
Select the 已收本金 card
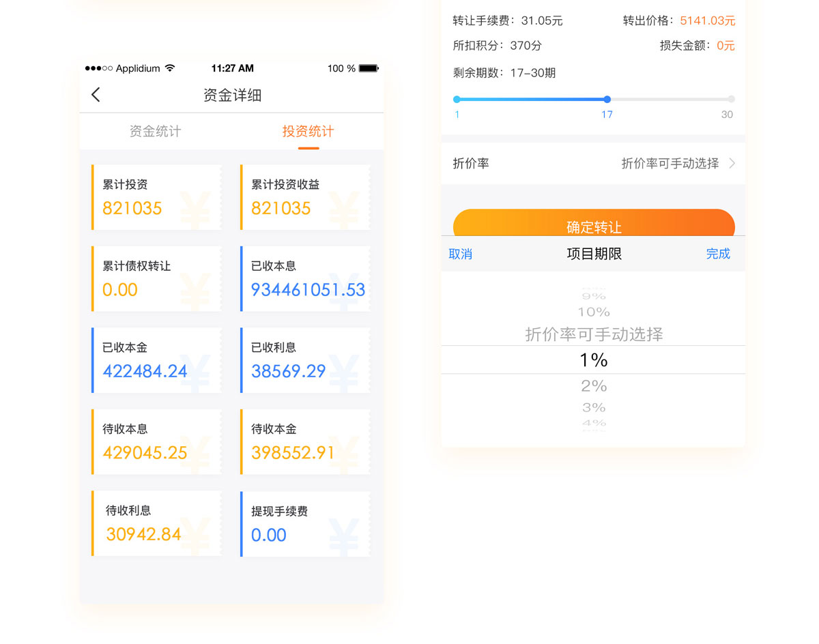click(156, 360)
